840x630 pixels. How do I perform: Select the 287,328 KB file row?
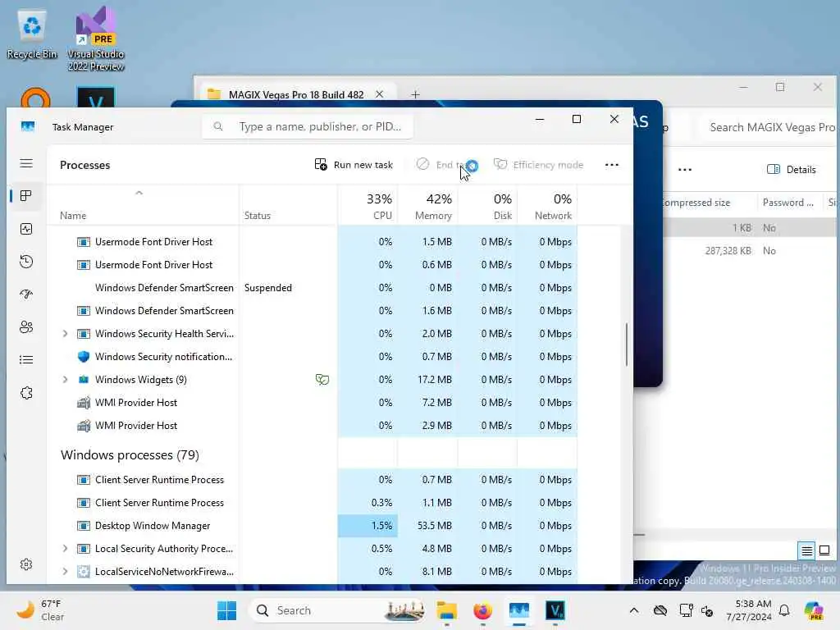pos(750,251)
